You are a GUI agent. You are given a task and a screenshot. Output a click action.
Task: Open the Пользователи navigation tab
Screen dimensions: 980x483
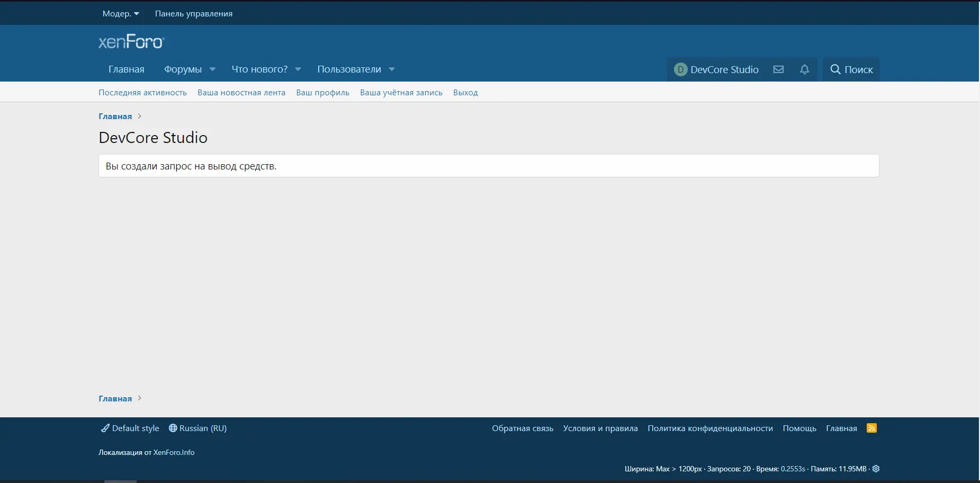tap(349, 69)
